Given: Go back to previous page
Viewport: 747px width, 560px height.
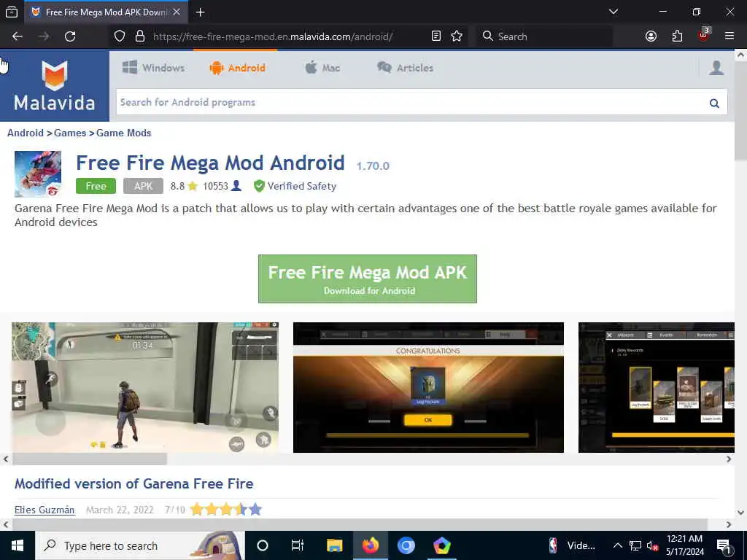Looking at the screenshot, I should (18, 36).
